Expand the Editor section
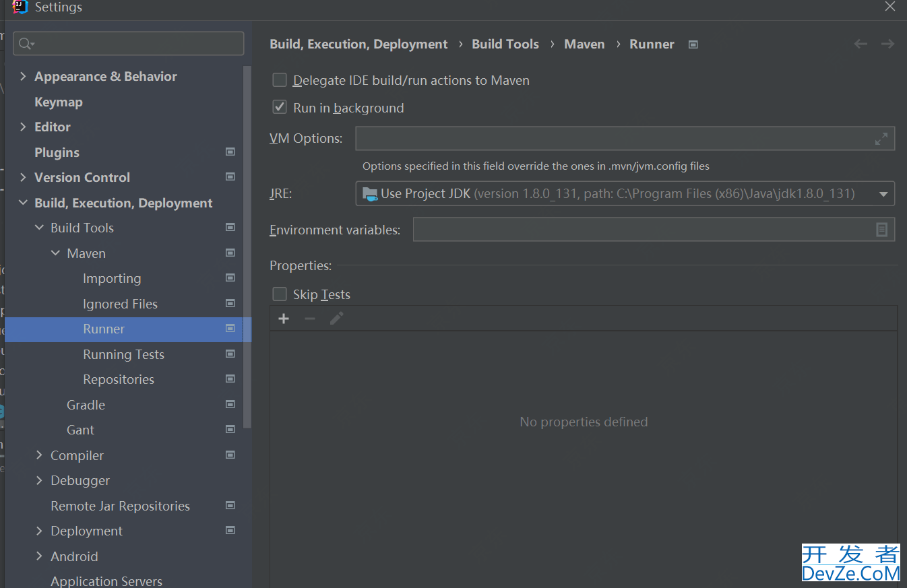907x588 pixels. 23,127
